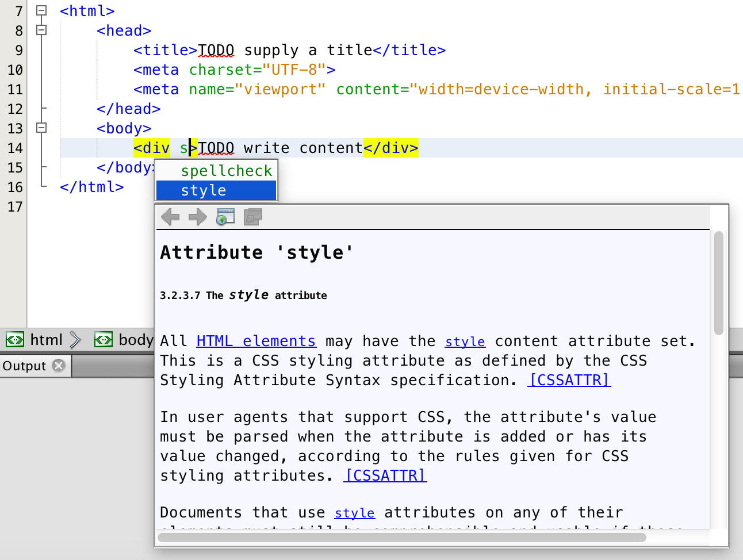This screenshot has width=743, height=560.
Task: Select 'style' completion item
Action: point(216,190)
